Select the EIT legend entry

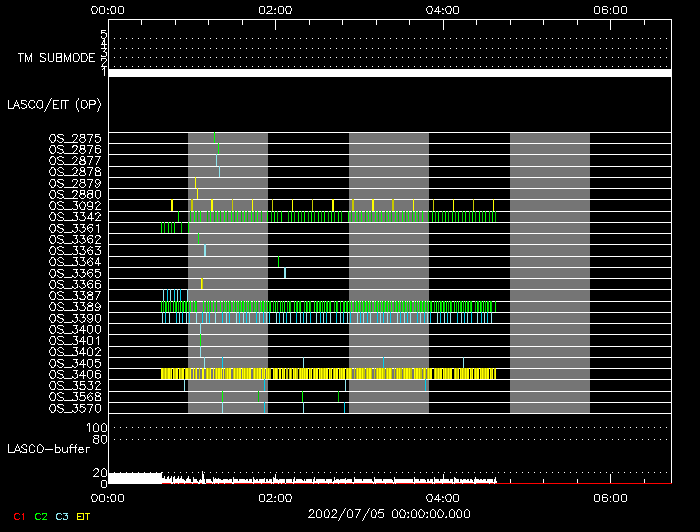tap(84, 516)
